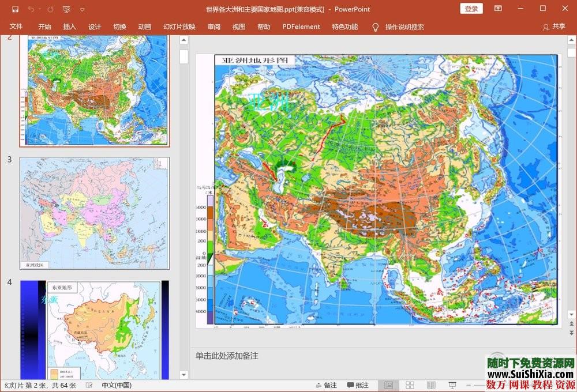Toggle the 备注 (Notes) pane

[x=326, y=385]
